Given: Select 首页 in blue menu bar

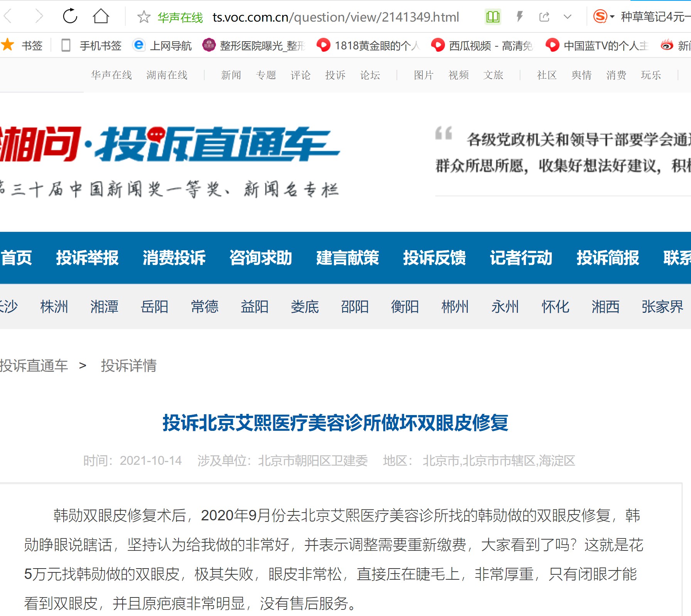Looking at the screenshot, I should (x=17, y=258).
